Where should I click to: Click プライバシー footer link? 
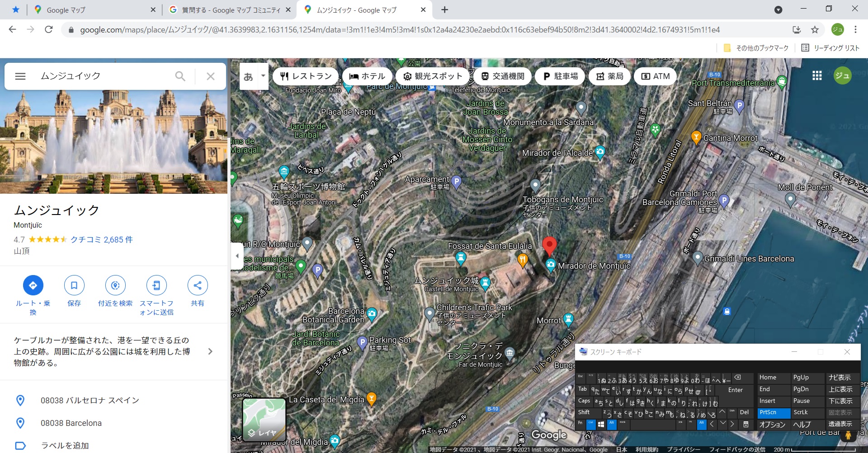point(684,449)
